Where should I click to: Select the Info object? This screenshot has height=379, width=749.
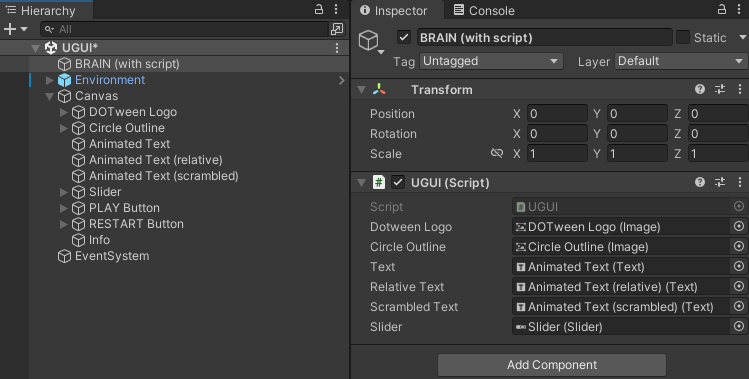[x=99, y=240]
